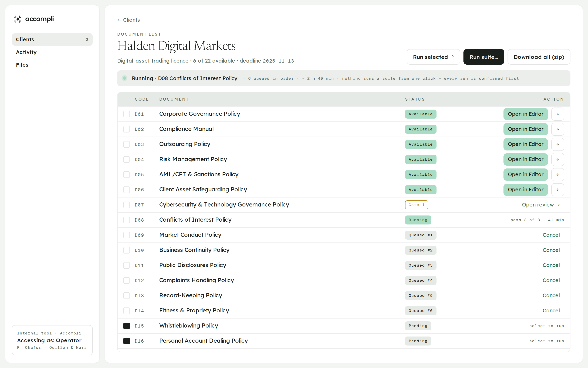Viewport: 588px width, 368px height.
Task: Deselect the D16 Personal Account Dealing checkbox
Action: click(126, 341)
